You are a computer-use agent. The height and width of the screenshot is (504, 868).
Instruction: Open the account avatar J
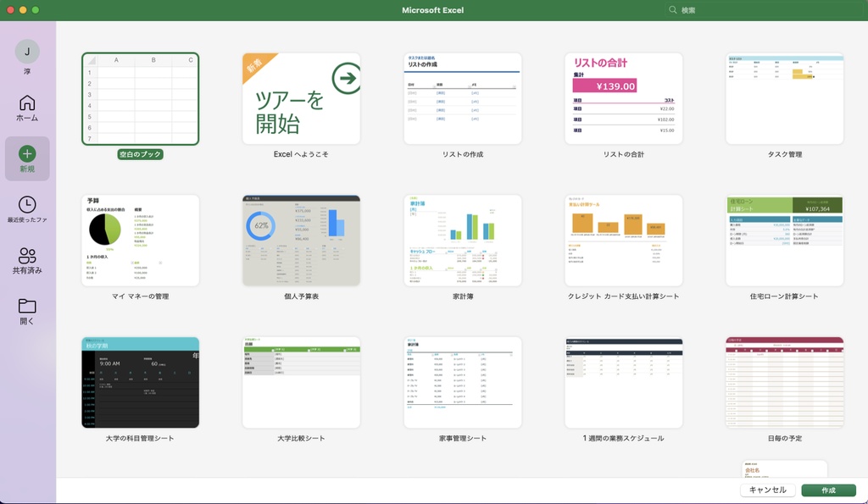click(27, 52)
